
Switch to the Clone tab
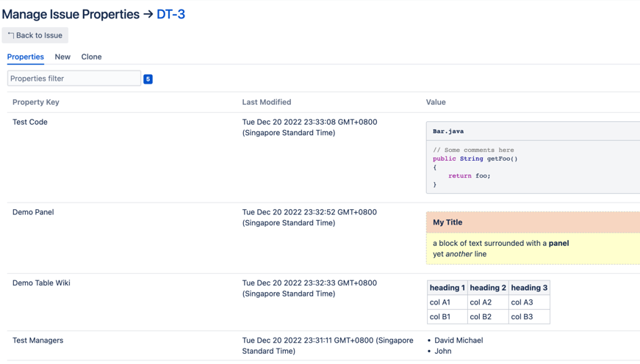tap(91, 57)
